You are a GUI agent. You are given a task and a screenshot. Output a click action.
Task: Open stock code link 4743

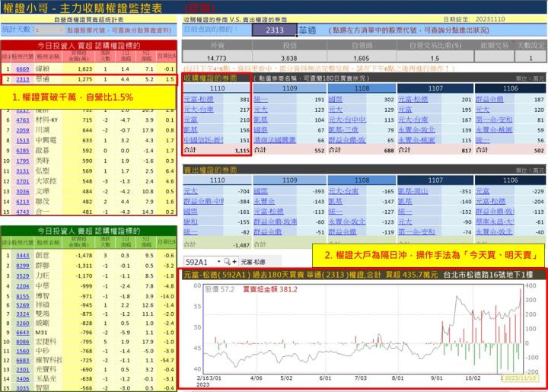pos(23,212)
